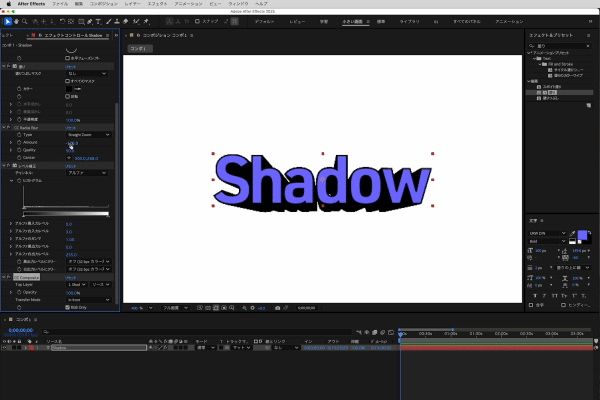Screen dimensions: 600x400
Task: Click the Apple menu icon
Action: pos(8,4)
